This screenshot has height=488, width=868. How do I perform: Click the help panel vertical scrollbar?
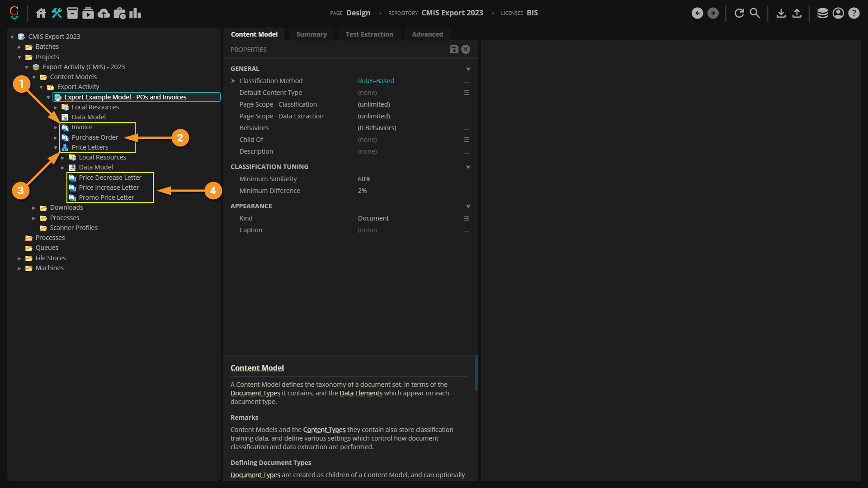point(476,373)
